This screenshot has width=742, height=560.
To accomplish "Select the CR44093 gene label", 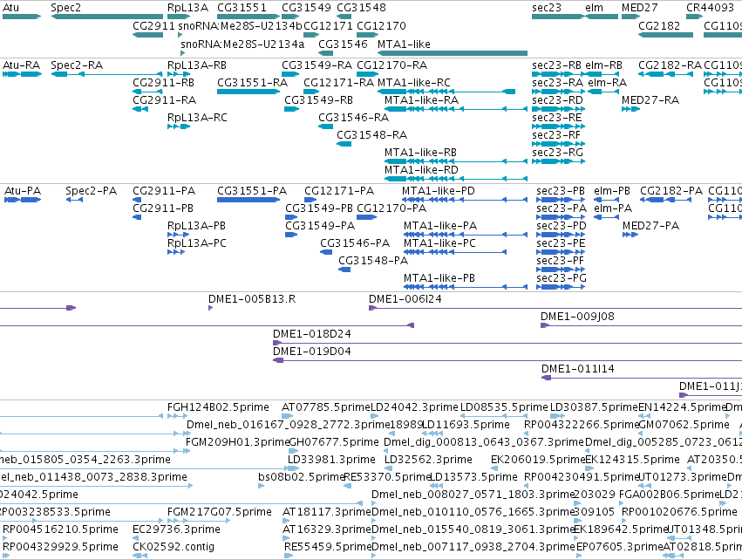I will [711, 8].
